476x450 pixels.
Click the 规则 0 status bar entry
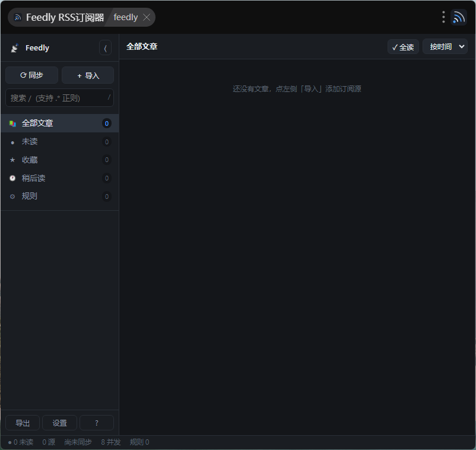(x=139, y=442)
